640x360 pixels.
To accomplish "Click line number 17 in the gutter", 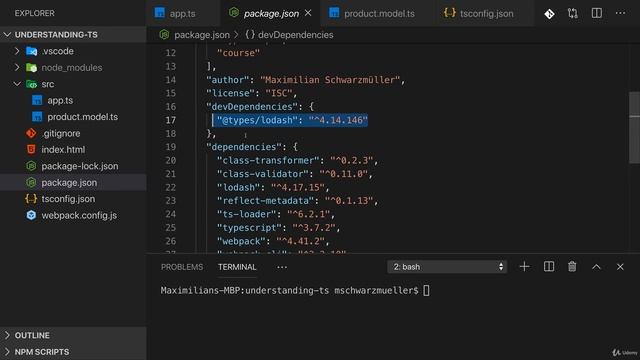I will (171, 120).
